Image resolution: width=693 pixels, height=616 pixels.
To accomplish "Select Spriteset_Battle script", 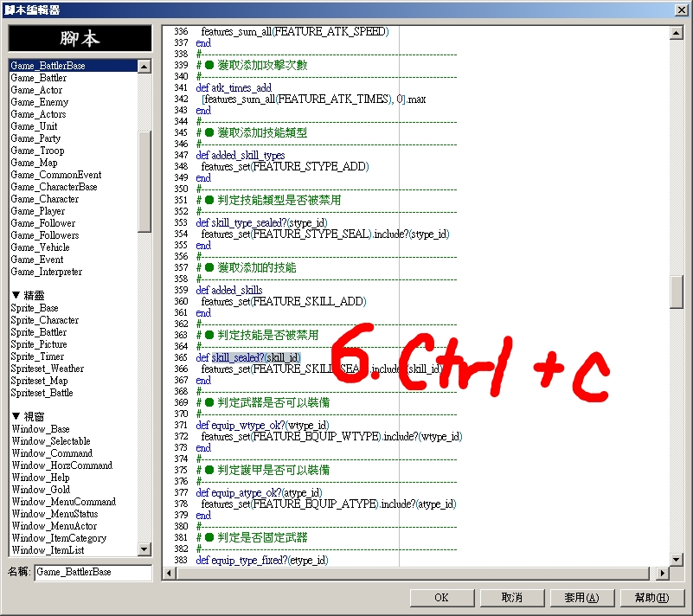I will [42, 393].
